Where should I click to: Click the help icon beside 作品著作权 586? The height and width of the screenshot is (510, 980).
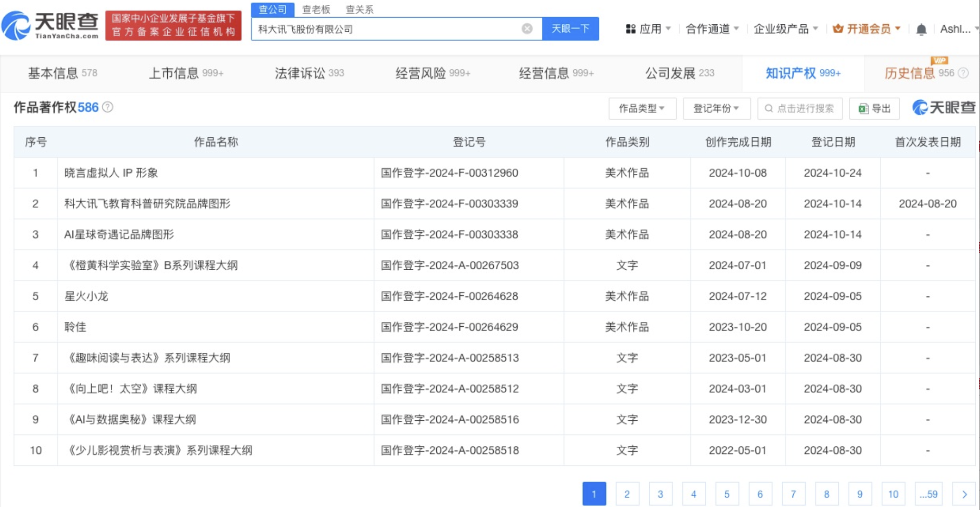[x=108, y=107]
